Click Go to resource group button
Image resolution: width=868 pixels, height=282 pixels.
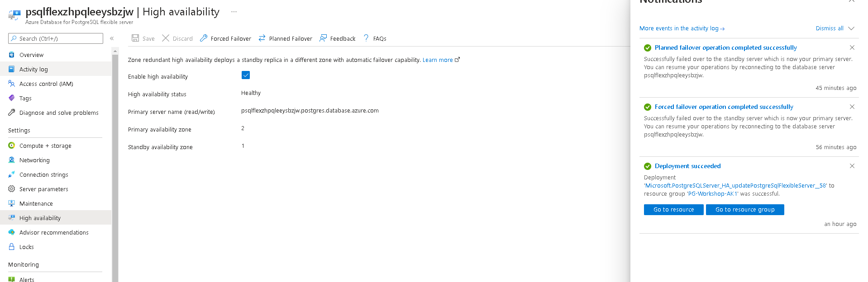point(745,210)
